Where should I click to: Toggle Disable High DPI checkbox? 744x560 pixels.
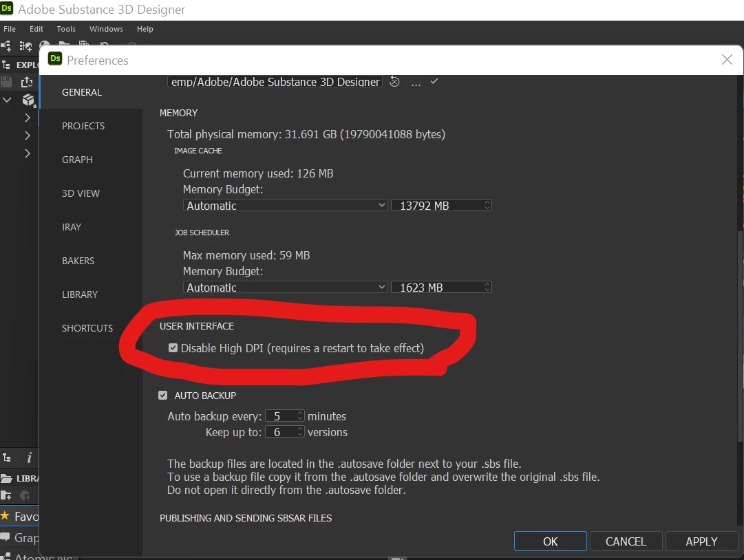[173, 348]
